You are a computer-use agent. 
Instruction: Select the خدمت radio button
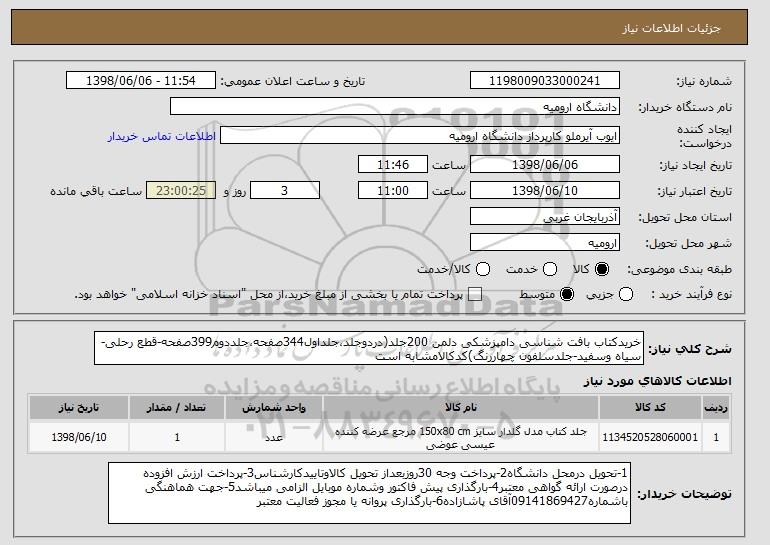coord(550,269)
